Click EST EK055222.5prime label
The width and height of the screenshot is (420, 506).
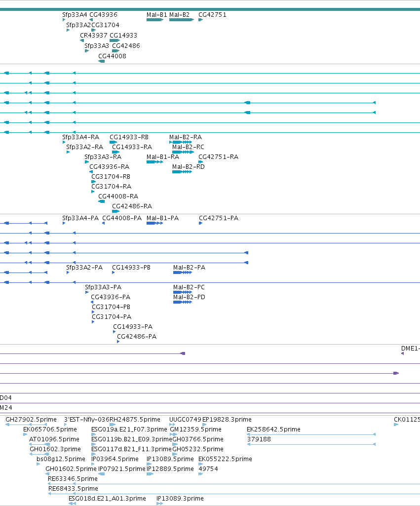pos(225,459)
